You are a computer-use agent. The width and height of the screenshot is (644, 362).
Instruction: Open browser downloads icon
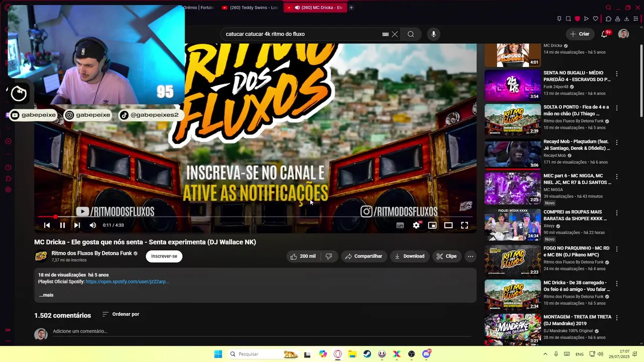point(627,19)
